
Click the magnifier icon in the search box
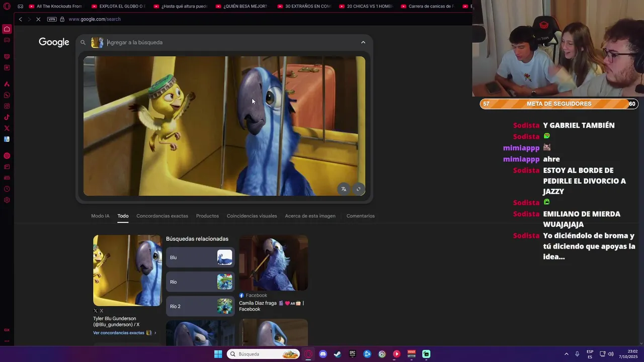coord(83,42)
